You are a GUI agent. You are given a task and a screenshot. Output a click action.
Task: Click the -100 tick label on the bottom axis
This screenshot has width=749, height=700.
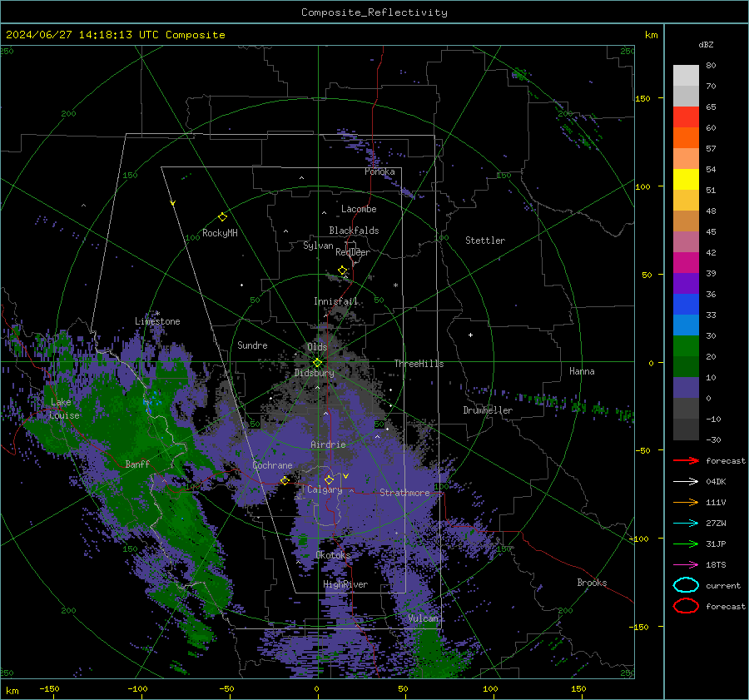point(137,688)
